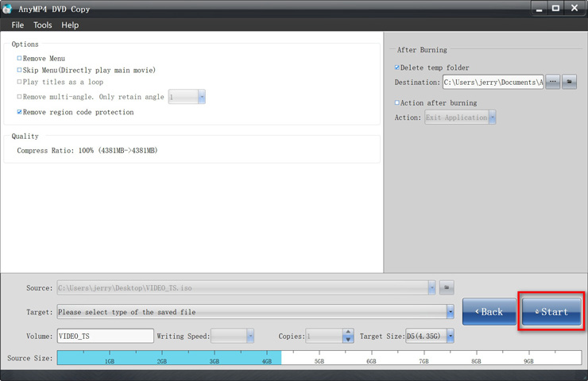Click the Volume name text field
The height and width of the screenshot is (381, 588).
105,336
